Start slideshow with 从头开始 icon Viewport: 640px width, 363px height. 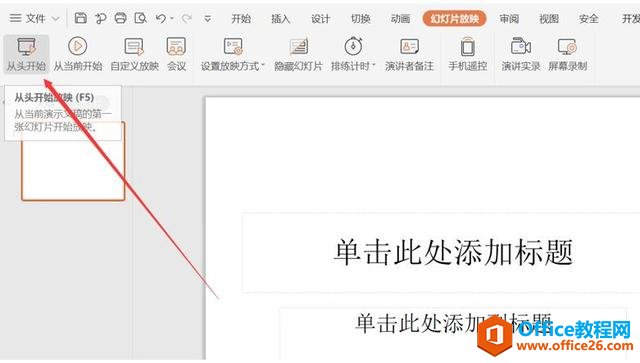(x=26, y=47)
